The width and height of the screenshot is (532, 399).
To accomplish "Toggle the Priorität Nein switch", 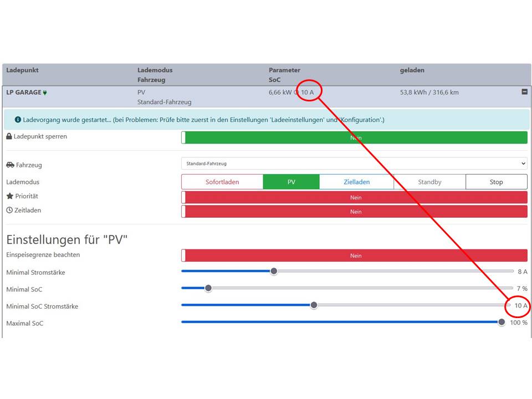I will click(x=354, y=197).
